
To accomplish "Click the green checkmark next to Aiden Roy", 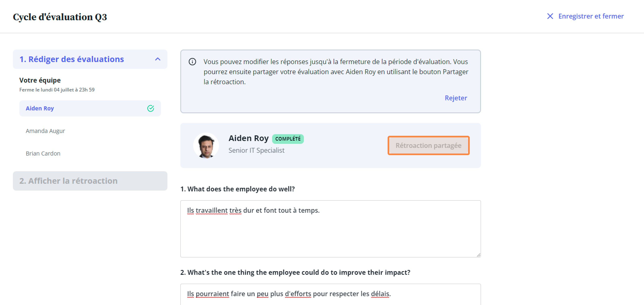I will click(151, 108).
